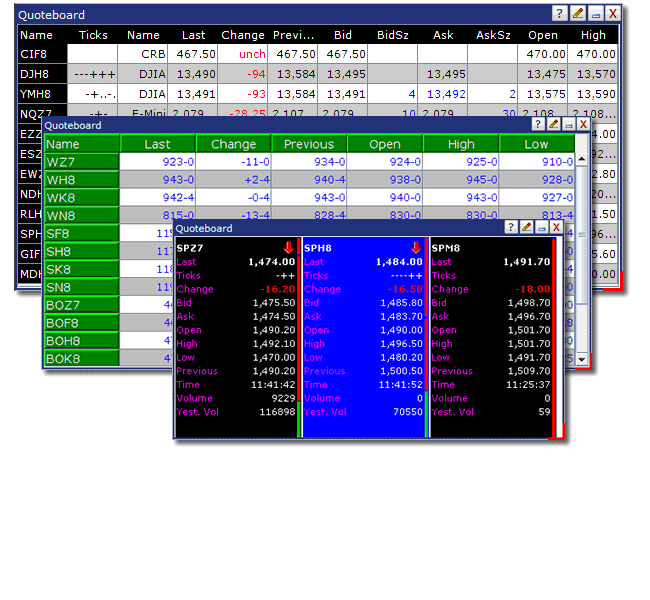Click SPZ7 Yest. Vol value 116898
The width and height of the screenshot is (650, 600).
click(x=277, y=412)
